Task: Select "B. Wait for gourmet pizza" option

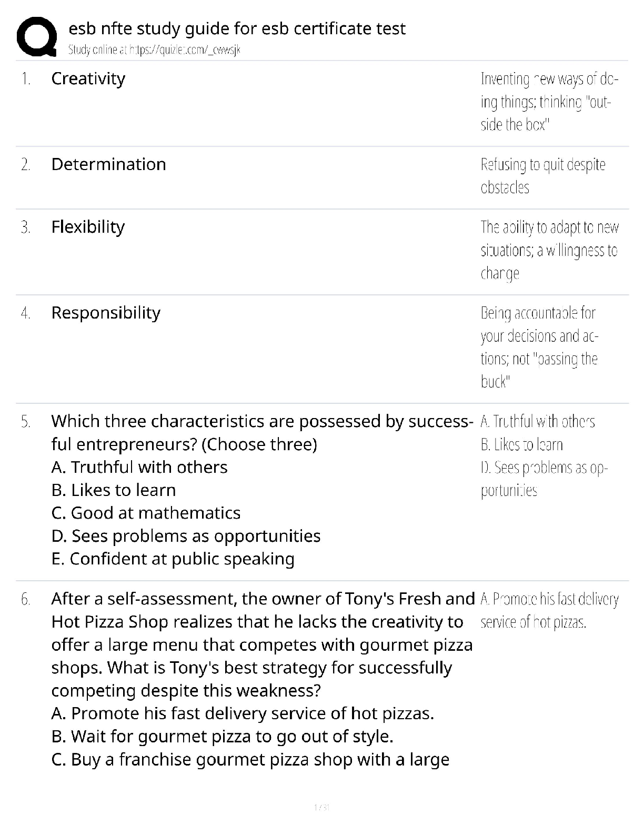Action: tap(222, 736)
